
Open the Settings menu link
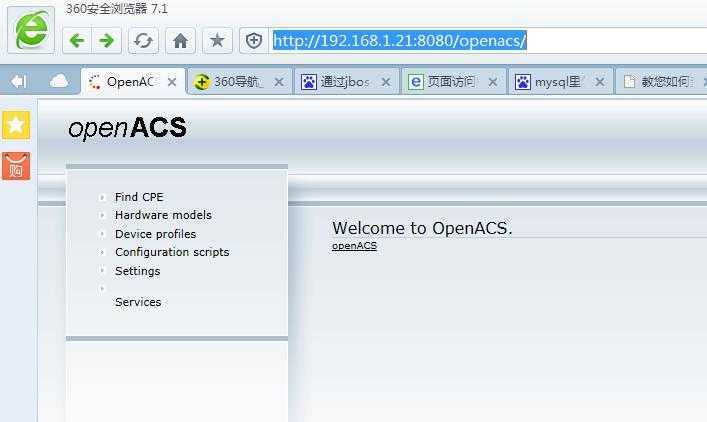click(138, 271)
